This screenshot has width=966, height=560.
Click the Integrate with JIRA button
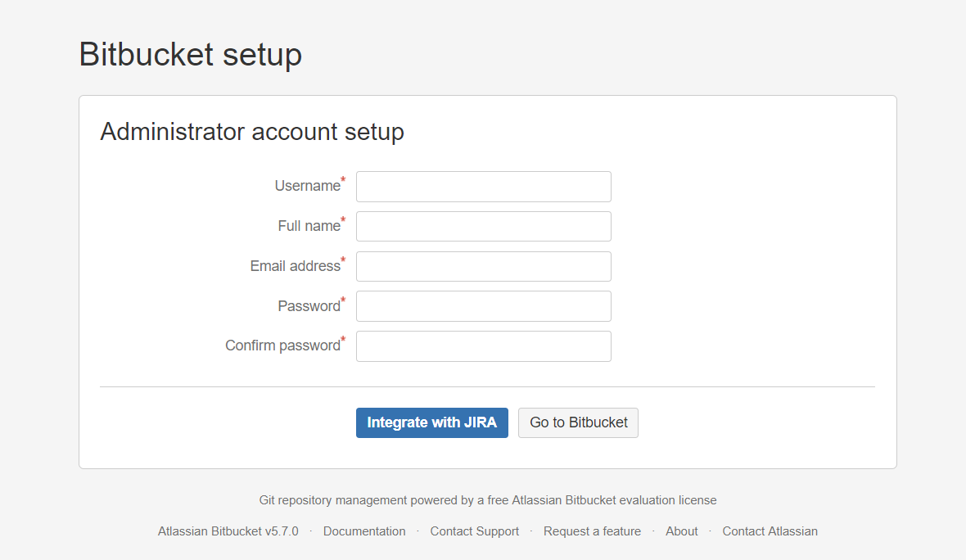(432, 422)
